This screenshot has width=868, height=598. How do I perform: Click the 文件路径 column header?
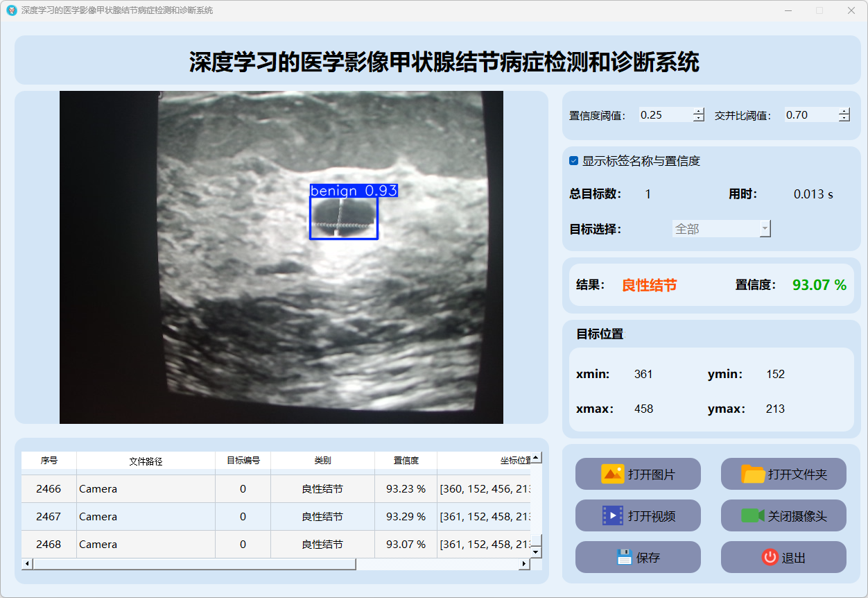[146, 461]
